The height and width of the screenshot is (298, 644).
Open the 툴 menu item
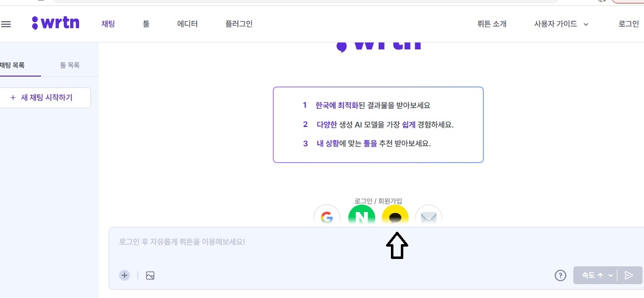pyautogui.click(x=146, y=24)
